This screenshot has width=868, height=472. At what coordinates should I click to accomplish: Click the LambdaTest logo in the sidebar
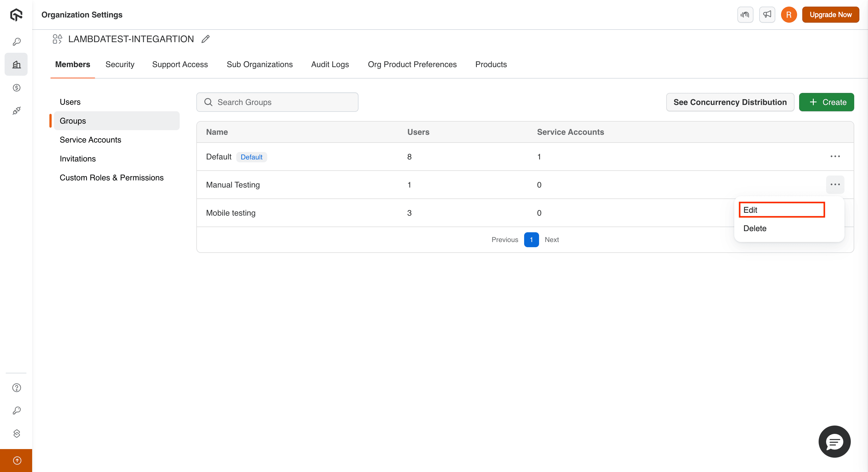(x=16, y=14)
